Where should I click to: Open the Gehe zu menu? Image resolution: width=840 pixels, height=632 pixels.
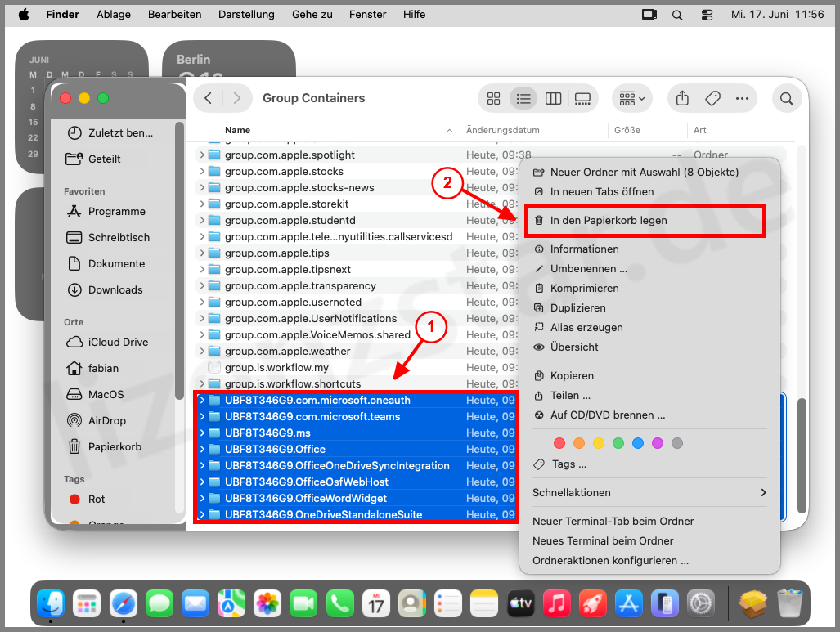312,15
